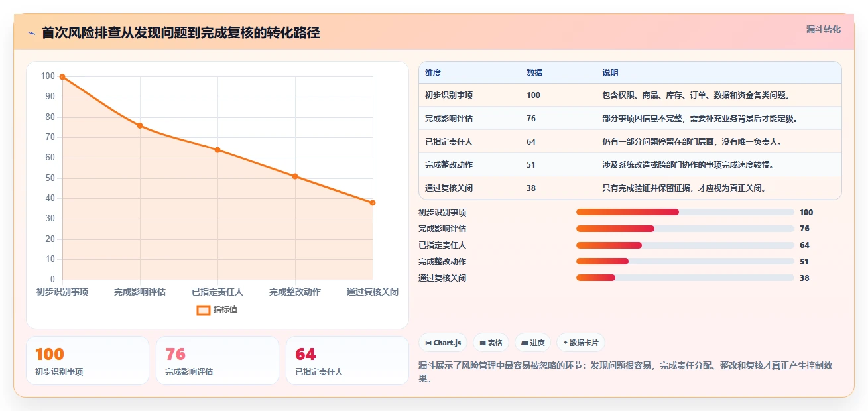868x411 pixels.
Task: Click the 数据卡片 tag chip
Action: (x=581, y=343)
